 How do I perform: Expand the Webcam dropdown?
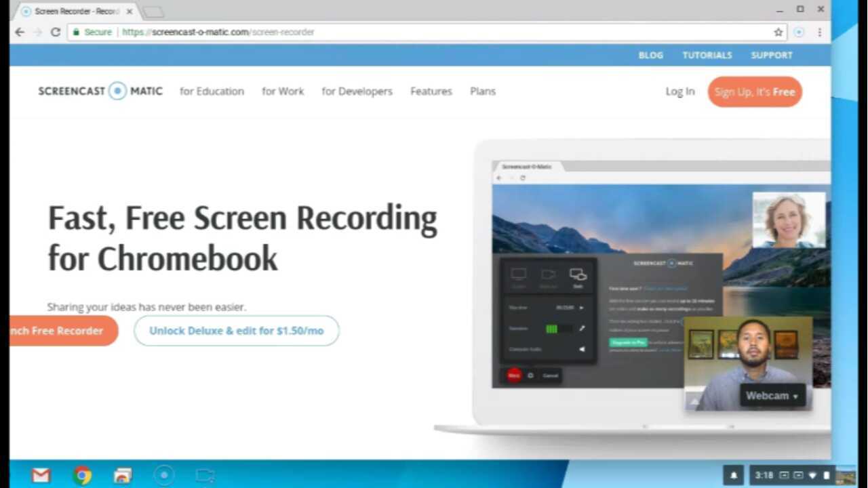point(772,396)
